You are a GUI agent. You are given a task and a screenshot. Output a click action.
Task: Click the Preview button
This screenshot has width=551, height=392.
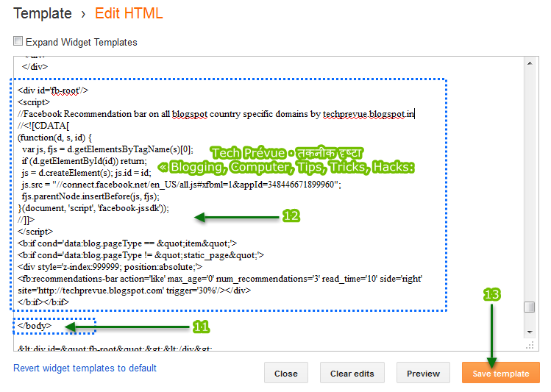423,373
